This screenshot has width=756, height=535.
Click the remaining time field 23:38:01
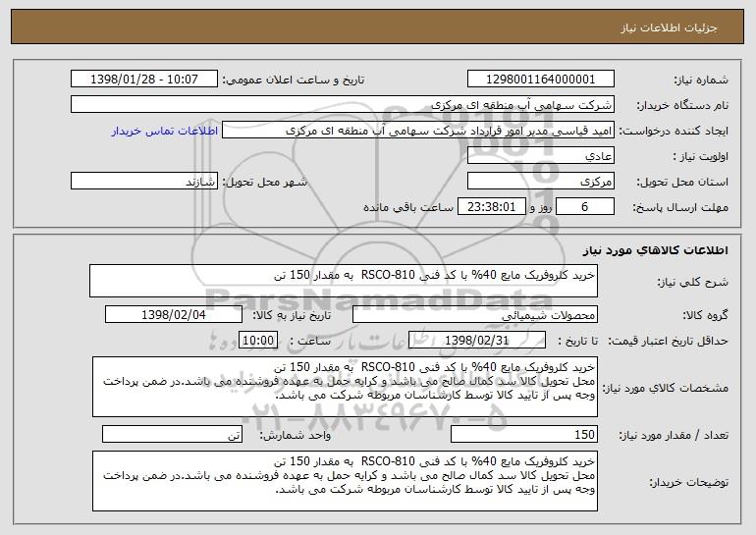[491, 207]
